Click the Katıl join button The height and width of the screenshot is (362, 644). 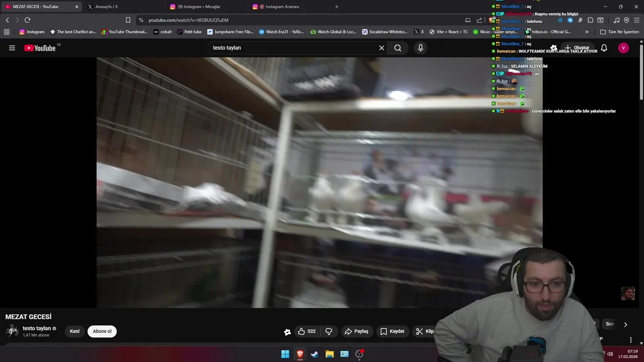tap(74, 331)
